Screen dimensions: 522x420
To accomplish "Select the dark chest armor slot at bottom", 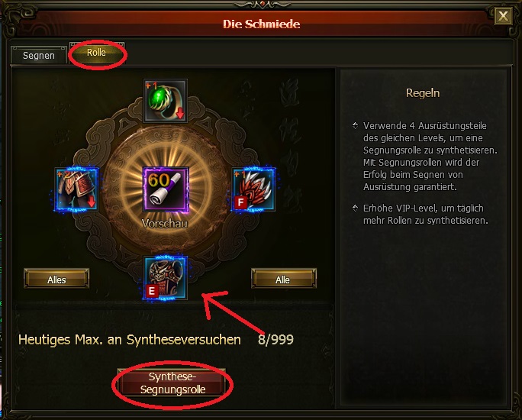I will pos(166,278).
